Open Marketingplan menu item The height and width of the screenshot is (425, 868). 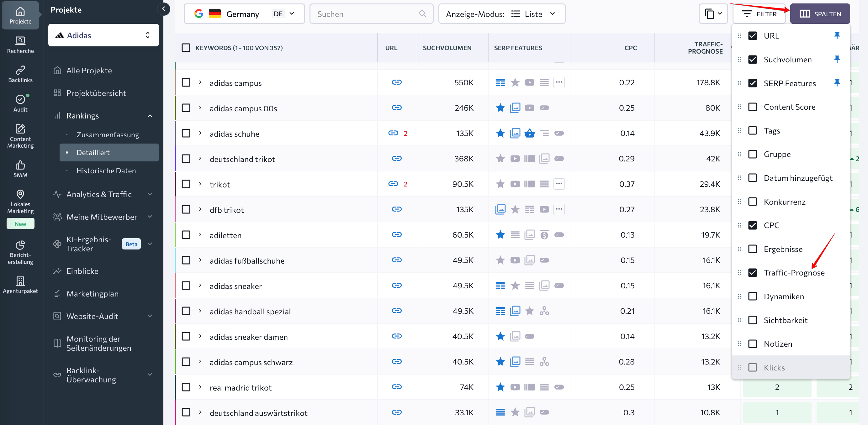(92, 294)
